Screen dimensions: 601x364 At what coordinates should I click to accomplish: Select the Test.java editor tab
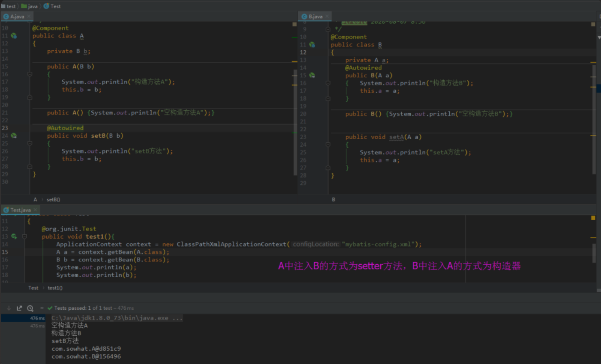20,210
